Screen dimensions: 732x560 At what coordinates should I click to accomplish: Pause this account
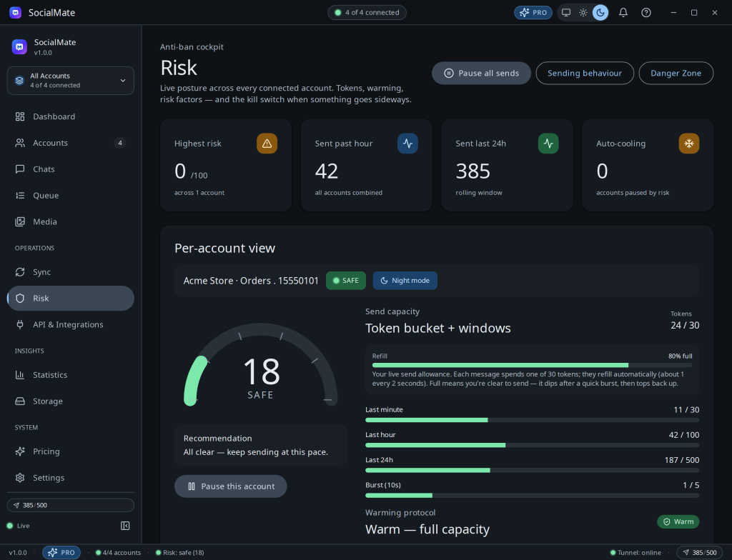coord(231,486)
